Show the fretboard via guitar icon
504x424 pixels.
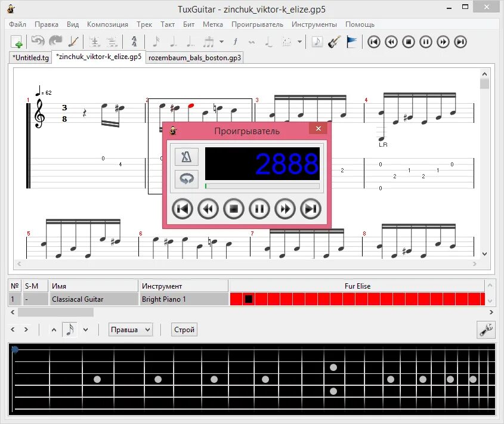(334, 42)
